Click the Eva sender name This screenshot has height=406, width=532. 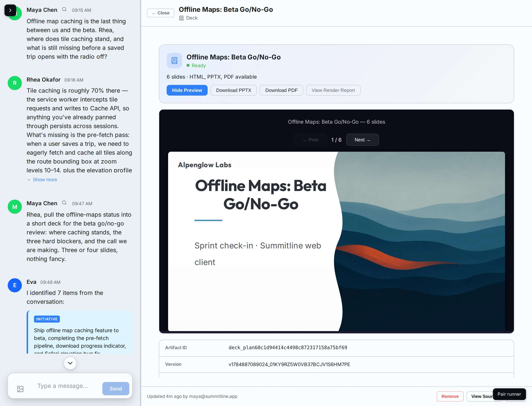(x=31, y=282)
